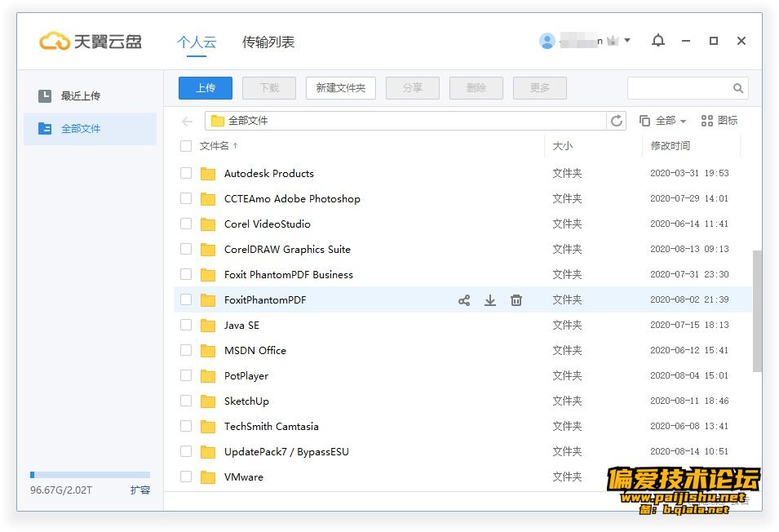Go back using the left arrow
This screenshot has height=532, width=779.
(x=188, y=121)
